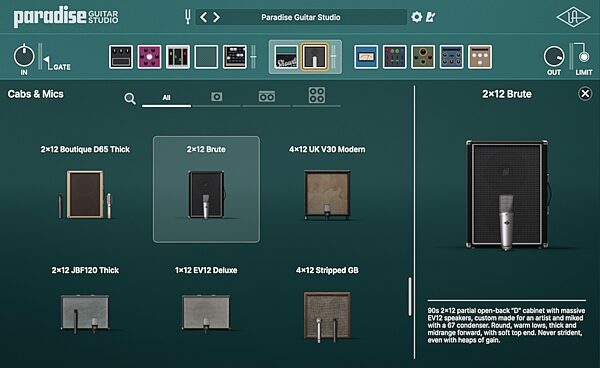
Task: Choose the 2×12 Brute cabinet card
Action: pos(206,189)
